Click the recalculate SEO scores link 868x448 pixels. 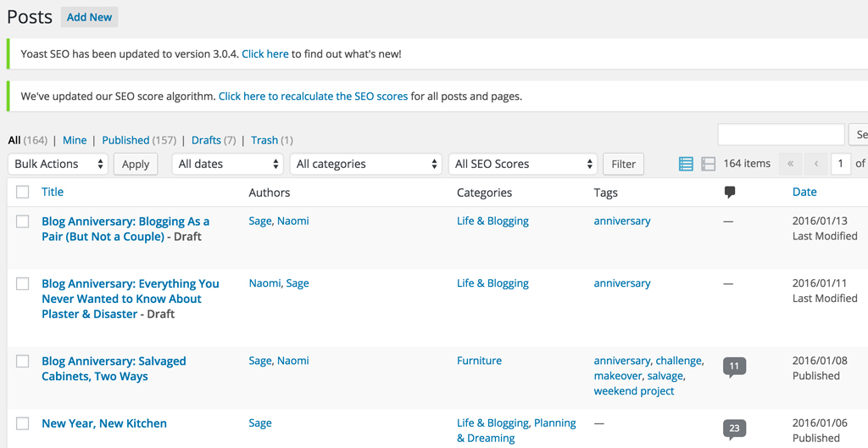point(313,97)
